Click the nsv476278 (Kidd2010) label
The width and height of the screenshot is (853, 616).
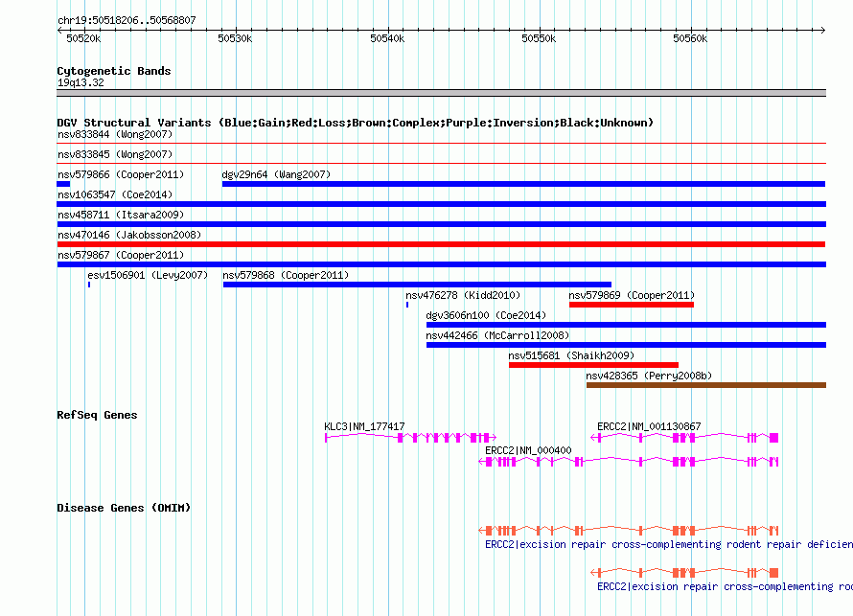coord(463,295)
